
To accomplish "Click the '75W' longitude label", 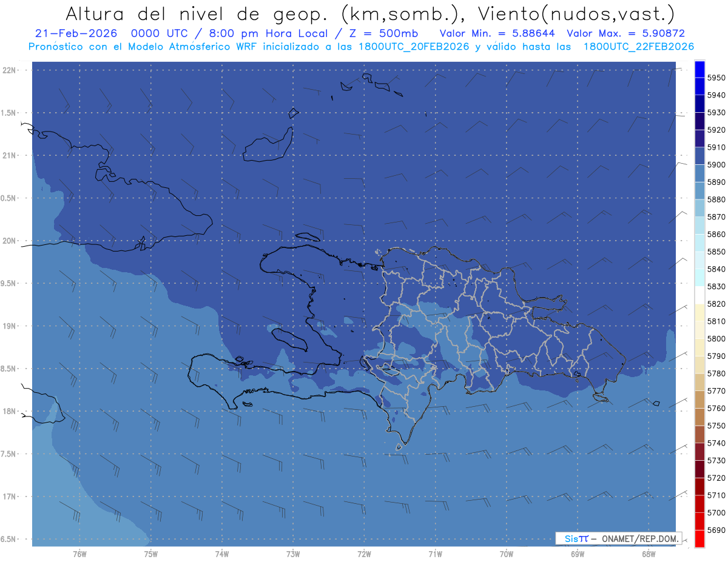I will point(151,554).
